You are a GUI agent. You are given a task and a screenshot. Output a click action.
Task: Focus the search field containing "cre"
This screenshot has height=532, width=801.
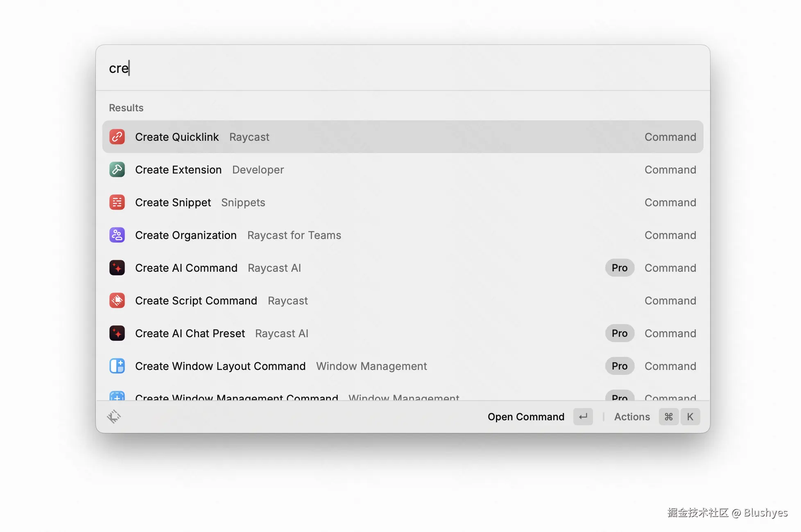pos(369,68)
